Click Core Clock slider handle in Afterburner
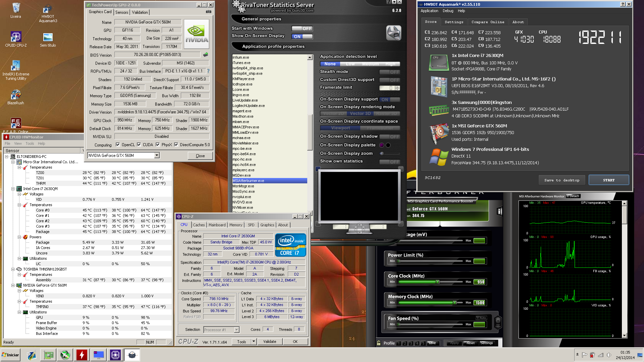This screenshot has height=362, width=644. coord(437,282)
